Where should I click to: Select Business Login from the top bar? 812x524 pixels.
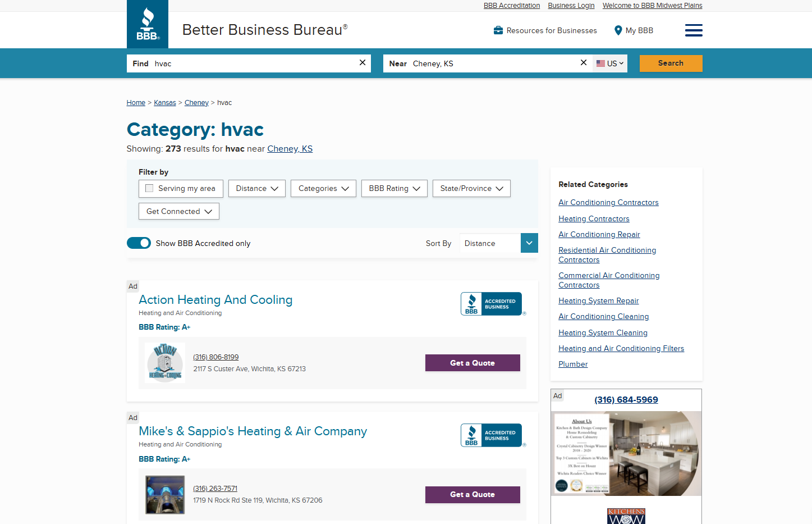[x=571, y=6]
